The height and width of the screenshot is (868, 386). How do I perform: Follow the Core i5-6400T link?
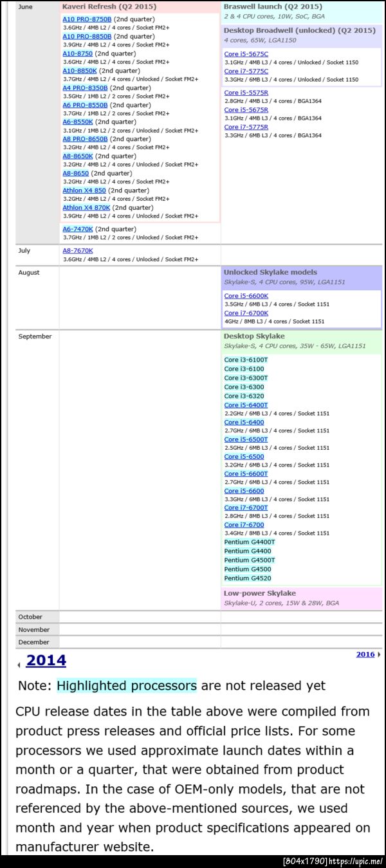coord(246,405)
